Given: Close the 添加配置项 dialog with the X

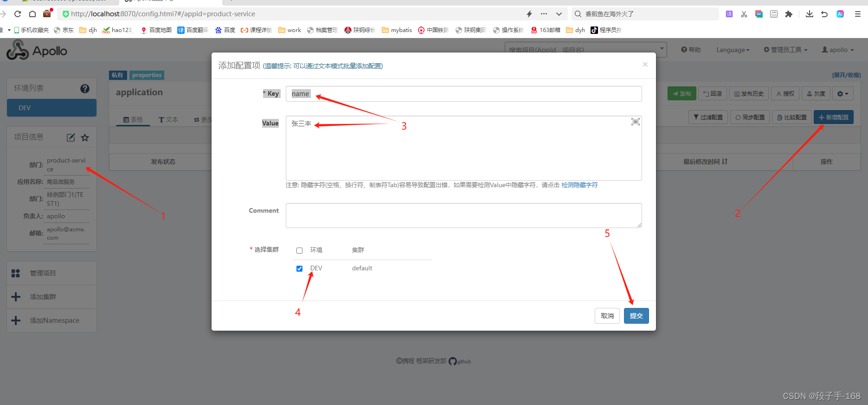Looking at the screenshot, I should [x=645, y=65].
